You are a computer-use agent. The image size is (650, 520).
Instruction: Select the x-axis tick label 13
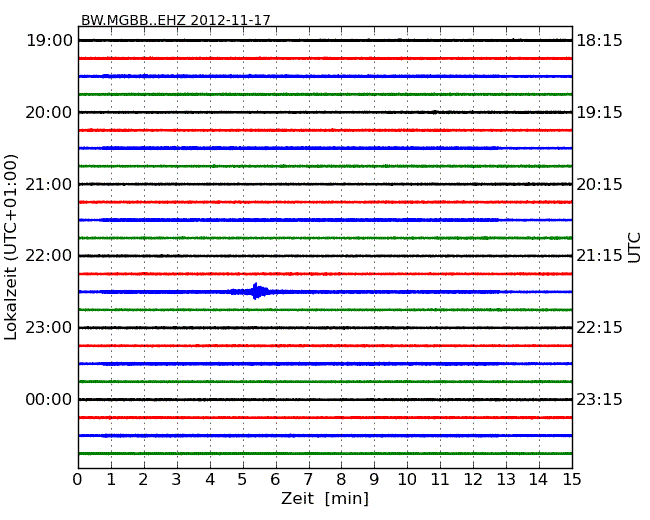(x=506, y=479)
